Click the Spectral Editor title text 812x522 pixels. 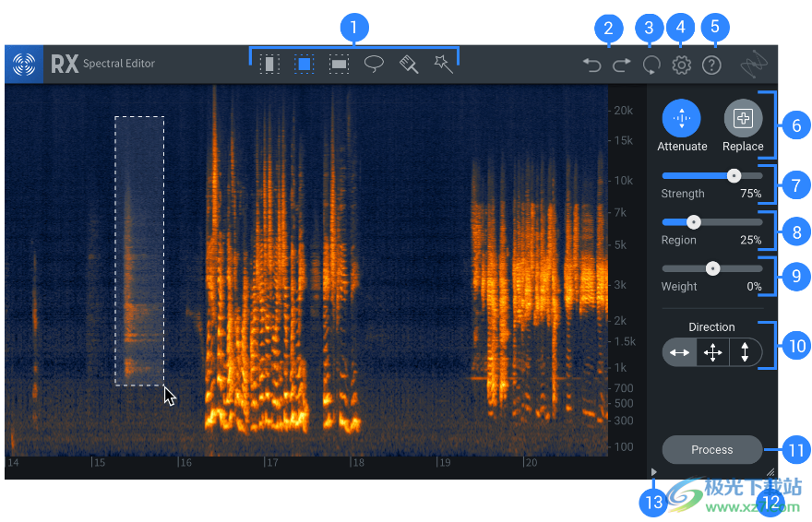click(119, 64)
